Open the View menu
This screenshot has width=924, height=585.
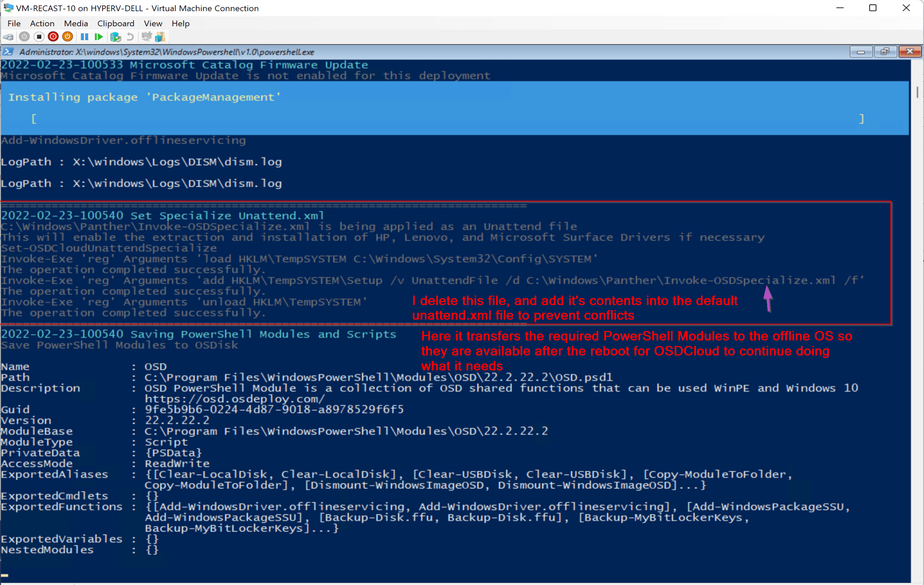[153, 23]
